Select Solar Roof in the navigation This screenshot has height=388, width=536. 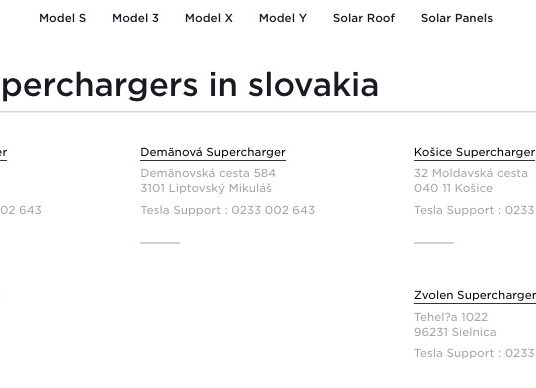click(x=364, y=18)
